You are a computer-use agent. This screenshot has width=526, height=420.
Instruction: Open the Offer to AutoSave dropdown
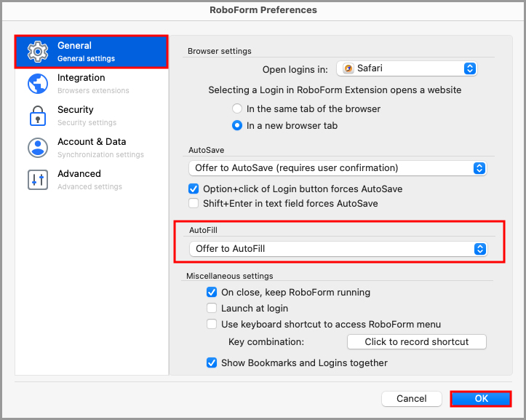coord(338,168)
